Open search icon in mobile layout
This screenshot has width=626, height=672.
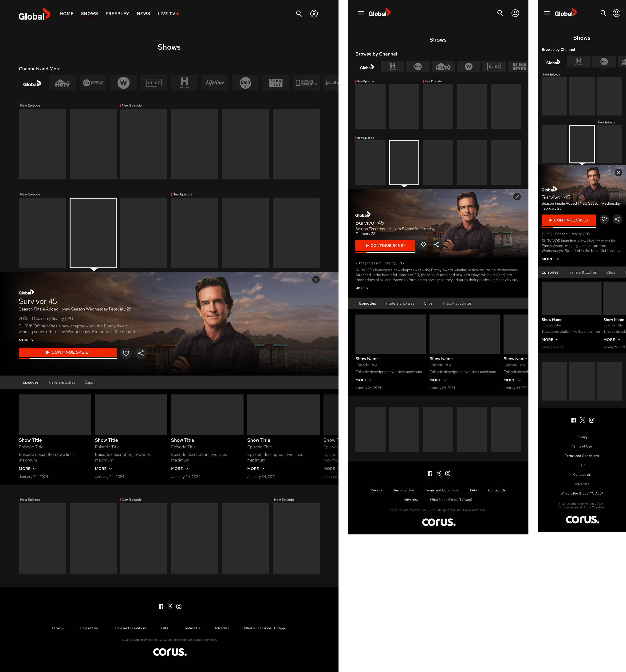click(603, 13)
